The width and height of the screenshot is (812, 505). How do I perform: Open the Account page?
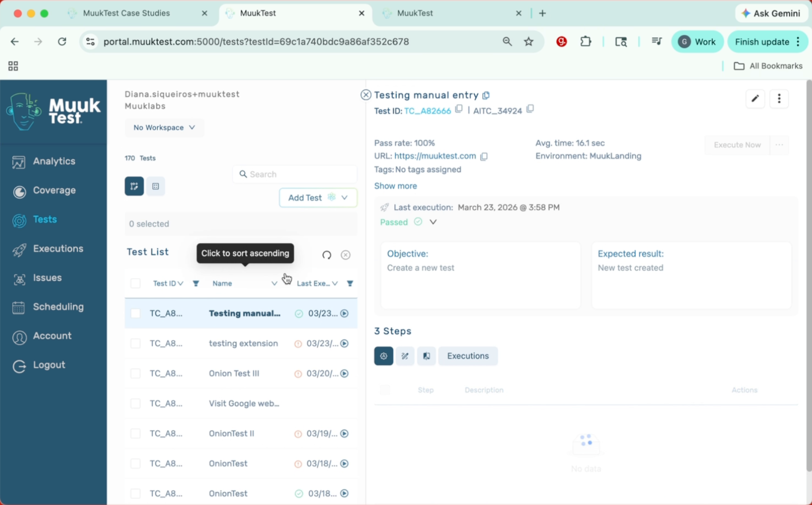coord(42,336)
